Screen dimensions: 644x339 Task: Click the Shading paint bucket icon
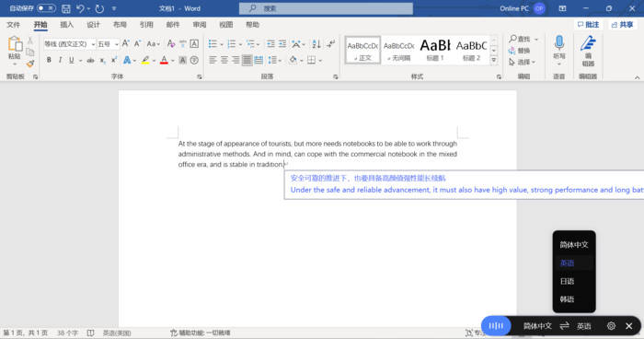click(x=293, y=60)
